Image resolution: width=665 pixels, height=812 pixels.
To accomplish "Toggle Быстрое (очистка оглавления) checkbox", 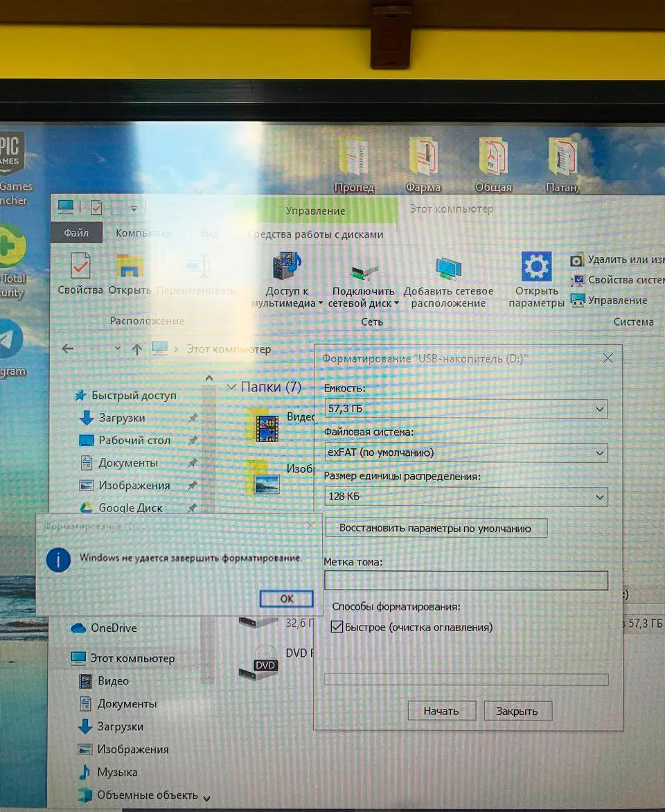I will (337, 626).
